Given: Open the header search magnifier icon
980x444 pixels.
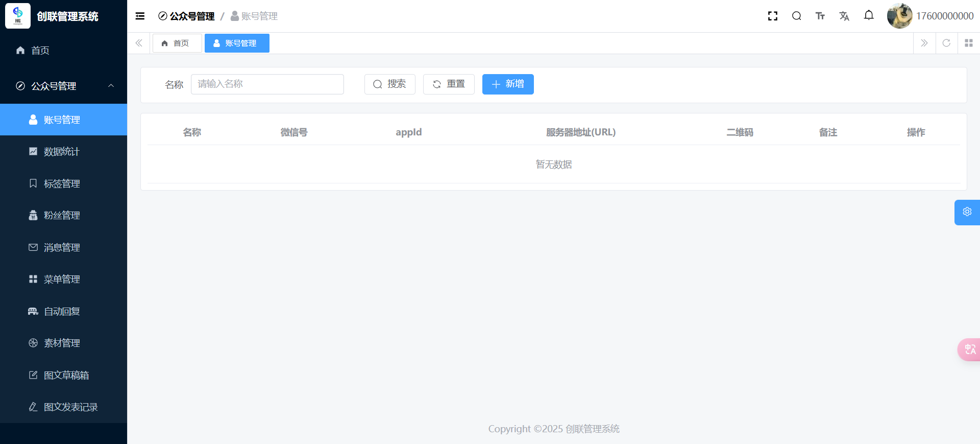Looking at the screenshot, I should (796, 16).
